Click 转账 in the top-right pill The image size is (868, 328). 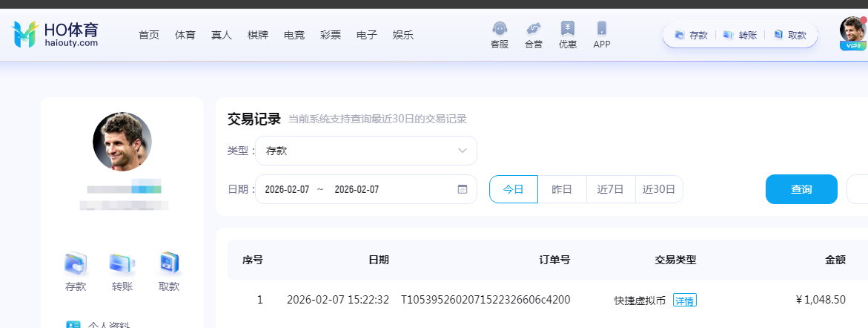click(x=740, y=35)
